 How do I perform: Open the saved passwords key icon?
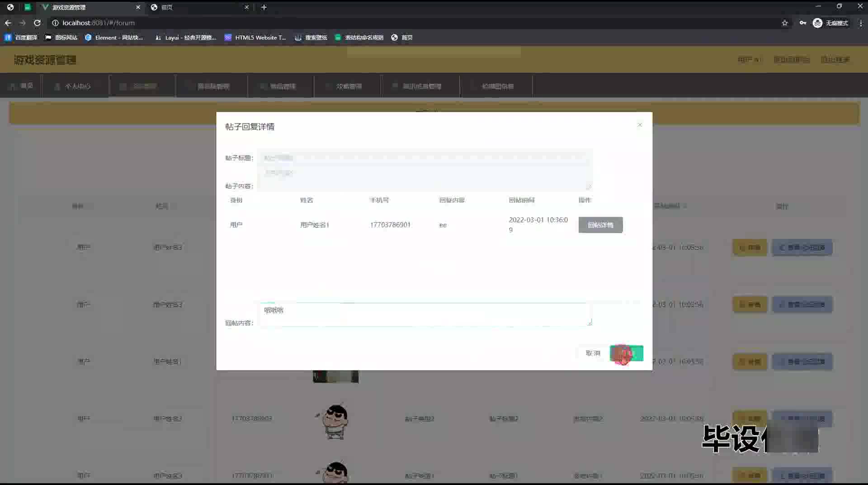tap(803, 23)
